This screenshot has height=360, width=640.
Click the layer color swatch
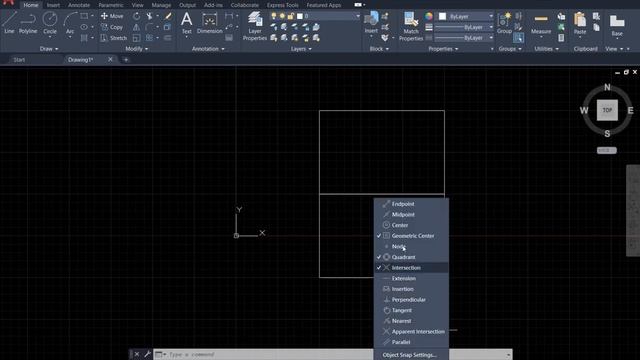click(300, 16)
